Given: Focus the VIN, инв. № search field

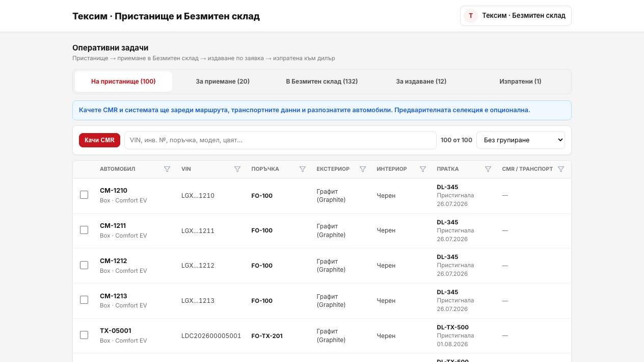Looking at the screenshot, I should [280, 140].
